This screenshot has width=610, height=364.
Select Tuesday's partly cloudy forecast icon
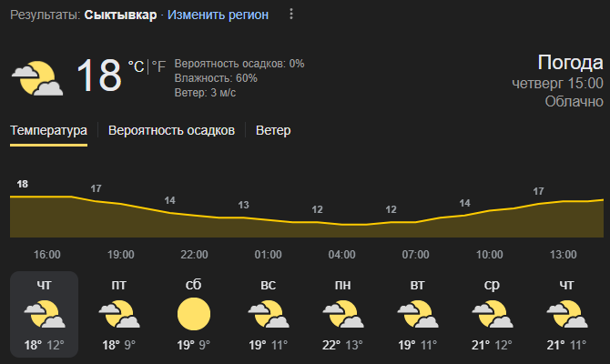pyautogui.click(x=417, y=314)
